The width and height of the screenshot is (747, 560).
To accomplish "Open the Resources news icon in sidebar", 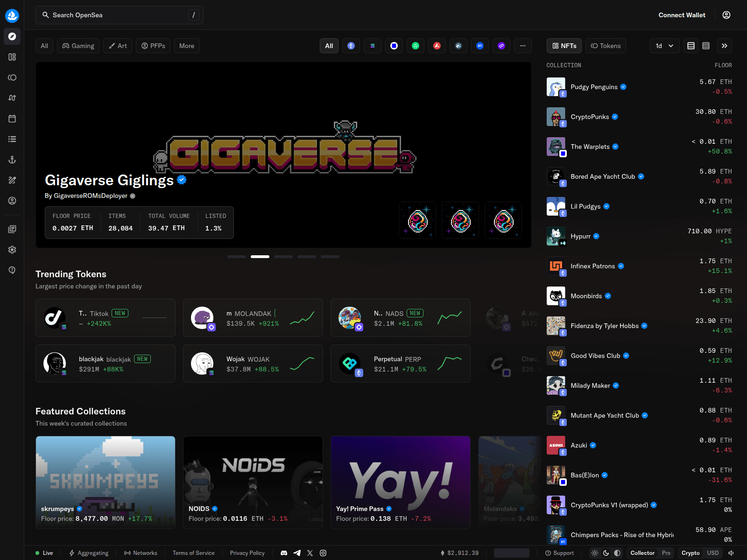I will (12, 229).
